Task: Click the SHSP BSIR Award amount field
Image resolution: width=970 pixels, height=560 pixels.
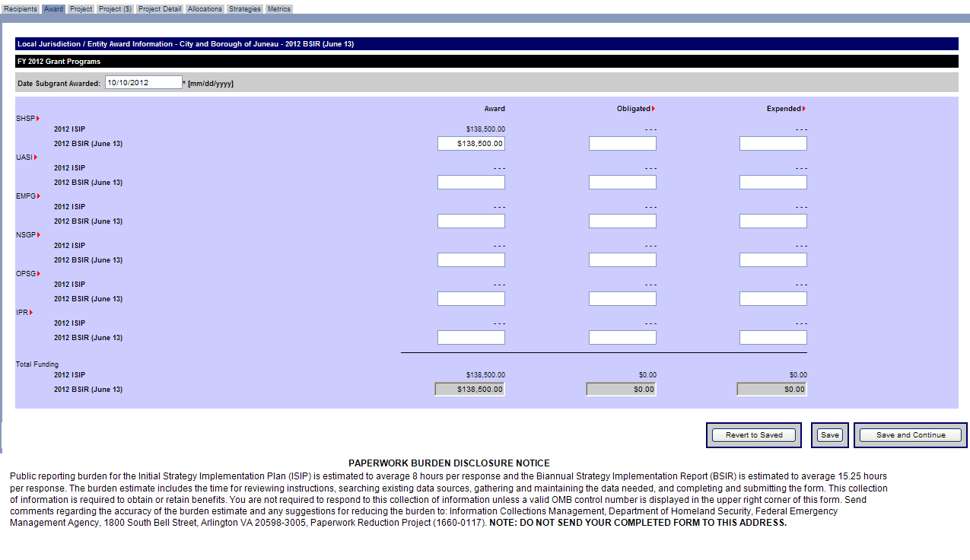Action: point(471,144)
